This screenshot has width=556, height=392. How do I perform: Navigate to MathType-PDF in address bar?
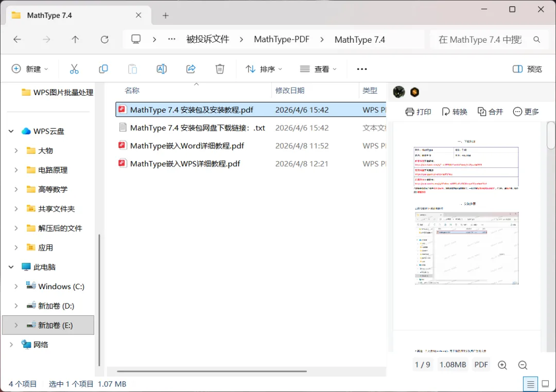(x=282, y=39)
